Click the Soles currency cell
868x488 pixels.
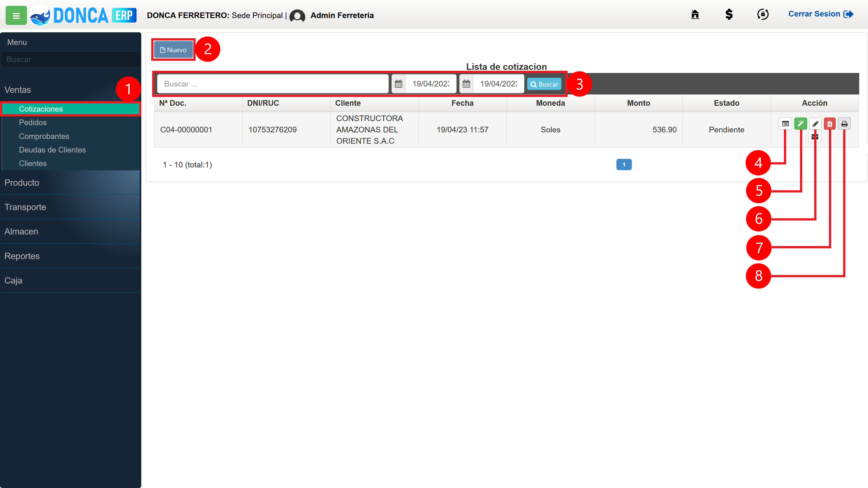coord(550,130)
